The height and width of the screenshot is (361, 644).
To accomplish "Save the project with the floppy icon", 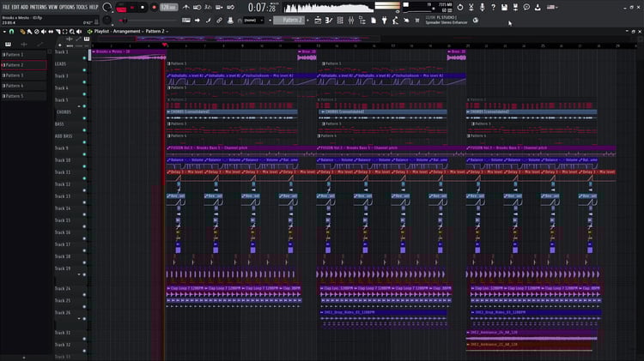I will [504, 8].
